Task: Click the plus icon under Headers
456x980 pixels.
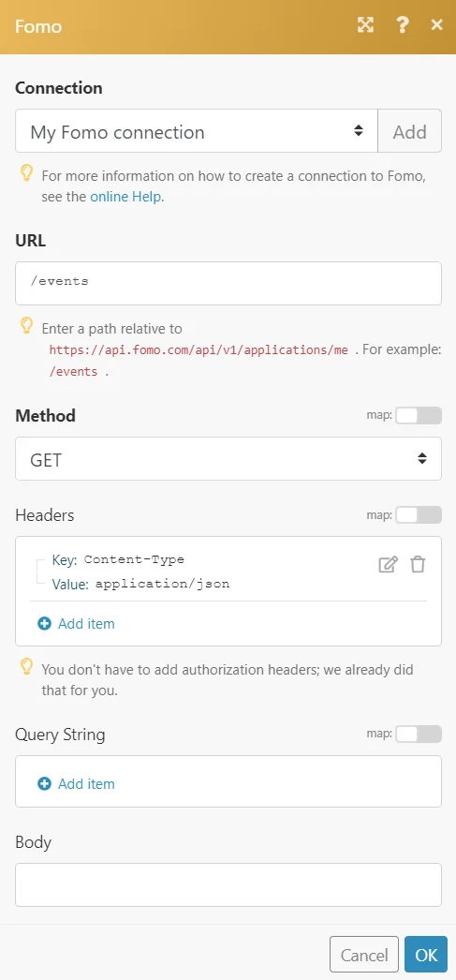Action: [44, 624]
